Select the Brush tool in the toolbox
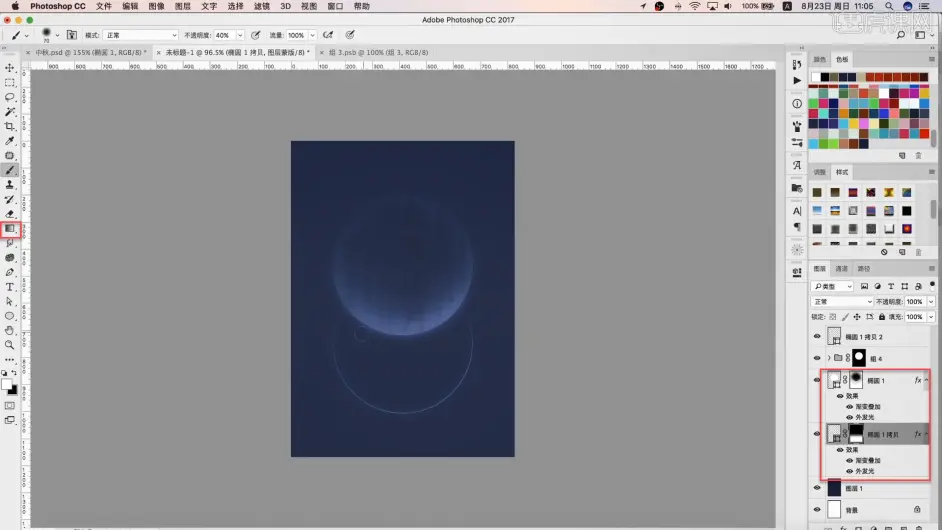This screenshot has width=942, height=530. click(x=10, y=170)
